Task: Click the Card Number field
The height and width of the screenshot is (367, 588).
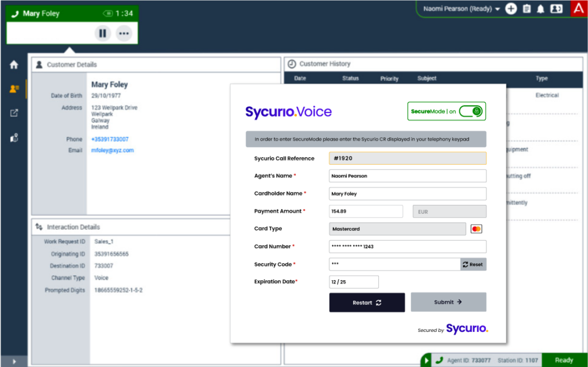Action: 408,246
